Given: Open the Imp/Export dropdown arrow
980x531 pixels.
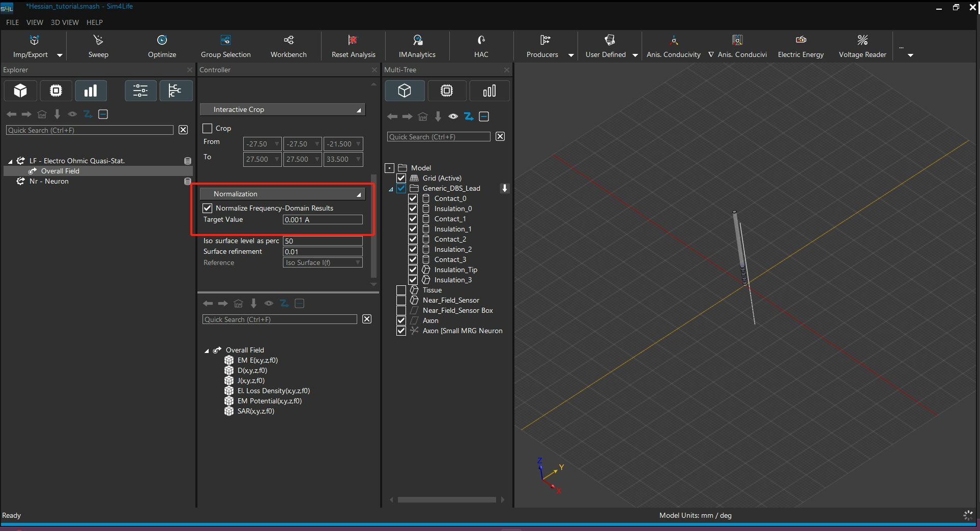Looking at the screenshot, I should pyautogui.click(x=60, y=55).
